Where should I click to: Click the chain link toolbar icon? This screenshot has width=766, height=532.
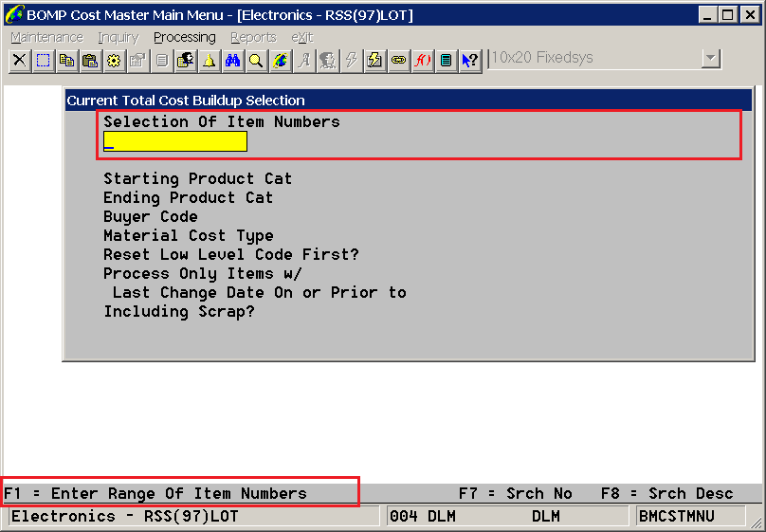click(x=398, y=61)
